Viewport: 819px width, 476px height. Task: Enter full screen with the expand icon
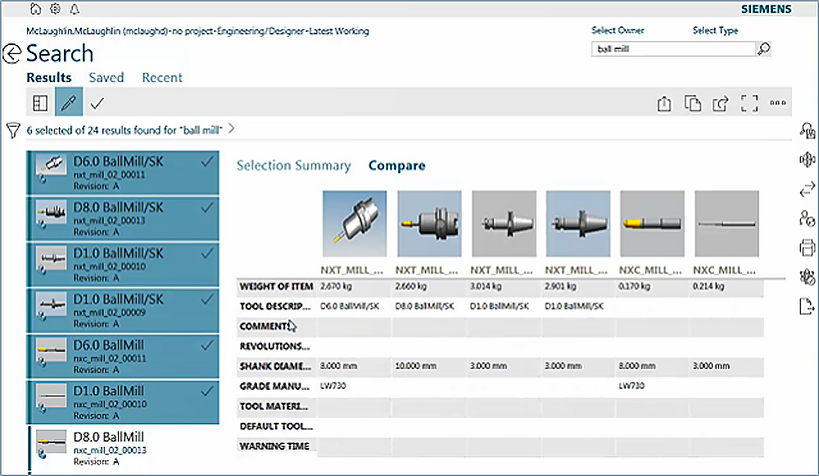click(x=749, y=103)
